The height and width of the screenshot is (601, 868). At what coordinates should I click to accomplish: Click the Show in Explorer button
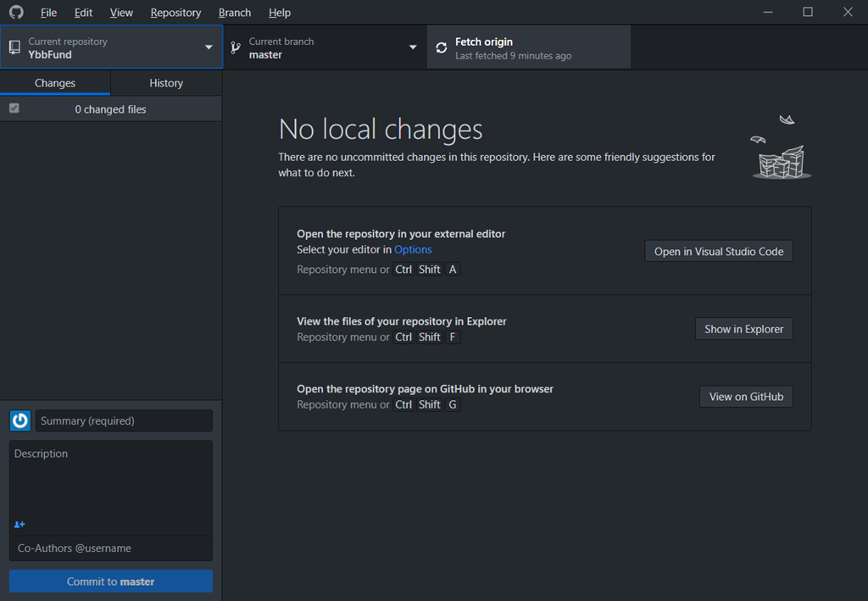click(x=743, y=329)
